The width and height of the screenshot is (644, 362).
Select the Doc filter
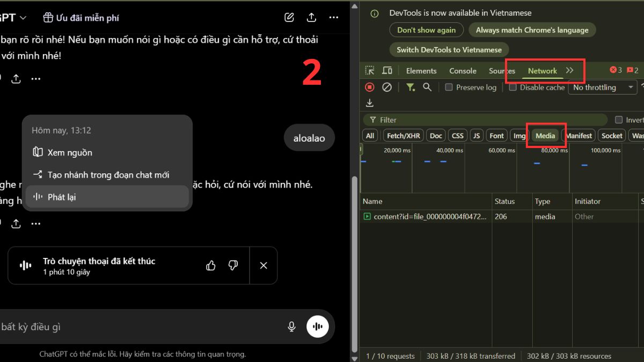pos(436,136)
